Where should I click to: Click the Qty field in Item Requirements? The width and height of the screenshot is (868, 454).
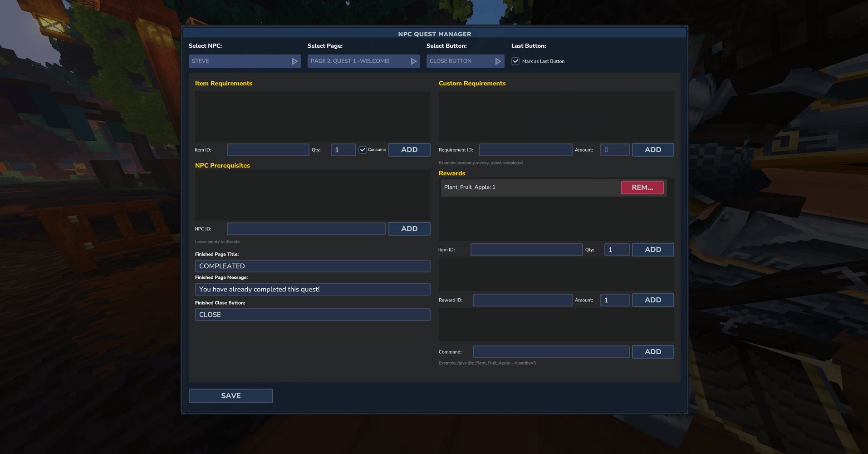pos(343,149)
